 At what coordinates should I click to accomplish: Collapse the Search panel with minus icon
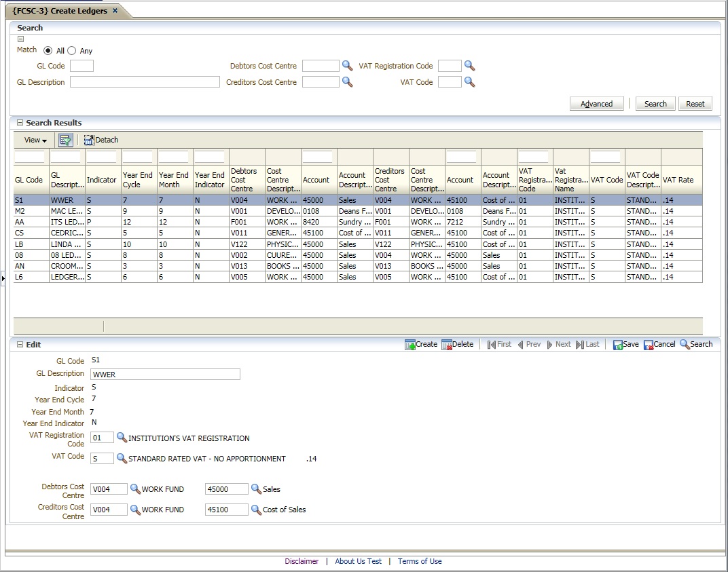[x=20, y=39]
